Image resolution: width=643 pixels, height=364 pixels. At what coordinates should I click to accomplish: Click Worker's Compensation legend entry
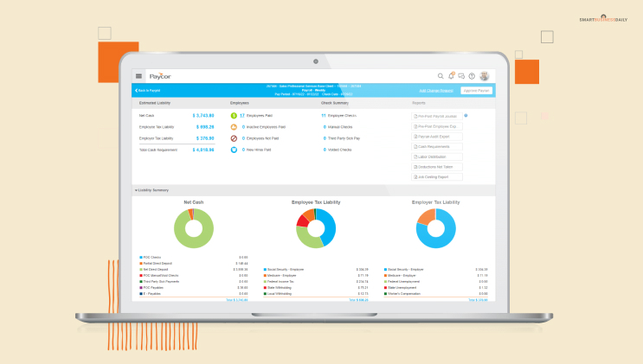(x=402, y=294)
